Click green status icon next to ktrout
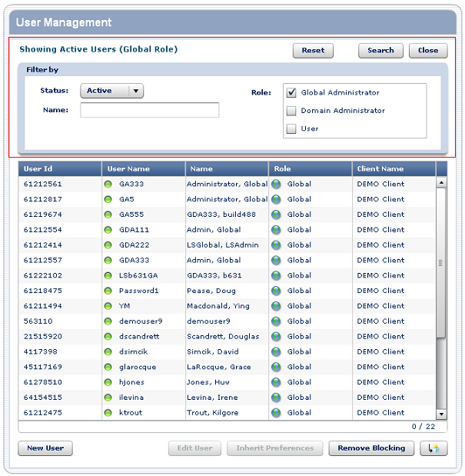The width and height of the screenshot is (465, 476). pyautogui.click(x=108, y=413)
